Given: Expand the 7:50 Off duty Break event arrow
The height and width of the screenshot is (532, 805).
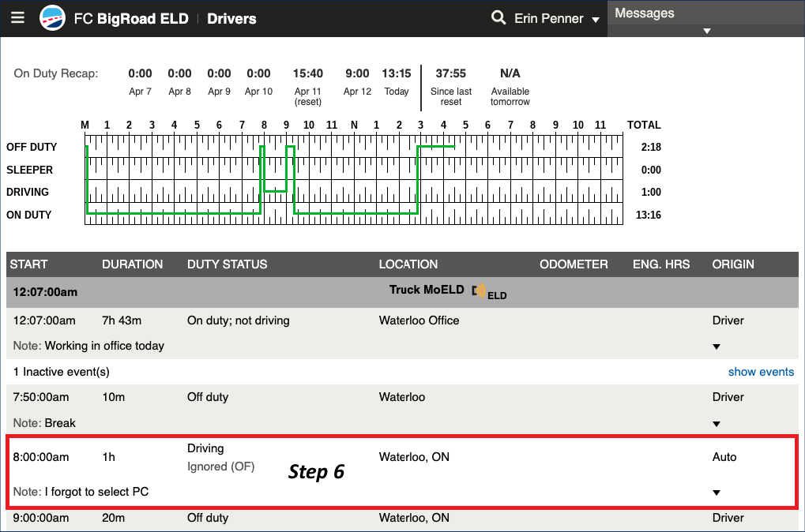Looking at the screenshot, I should (717, 424).
